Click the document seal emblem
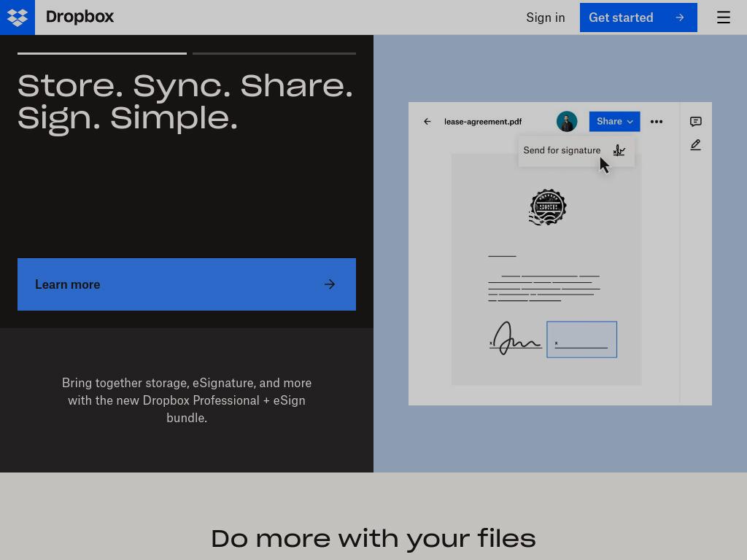Viewport: 747px width, 560px height. point(547,207)
